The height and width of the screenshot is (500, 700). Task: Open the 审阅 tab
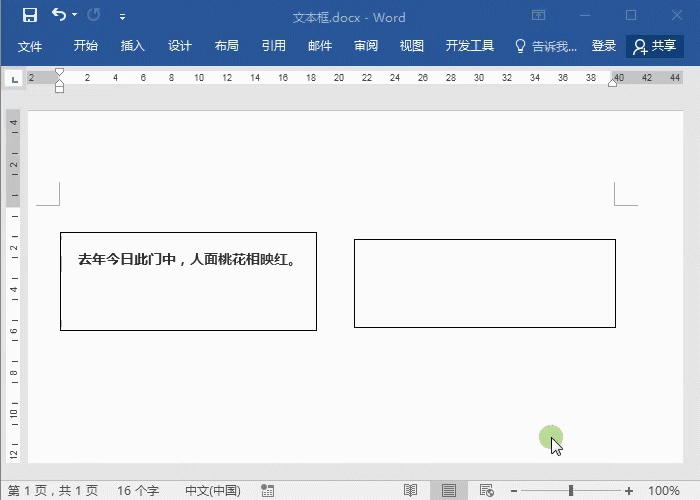coord(366,46)
